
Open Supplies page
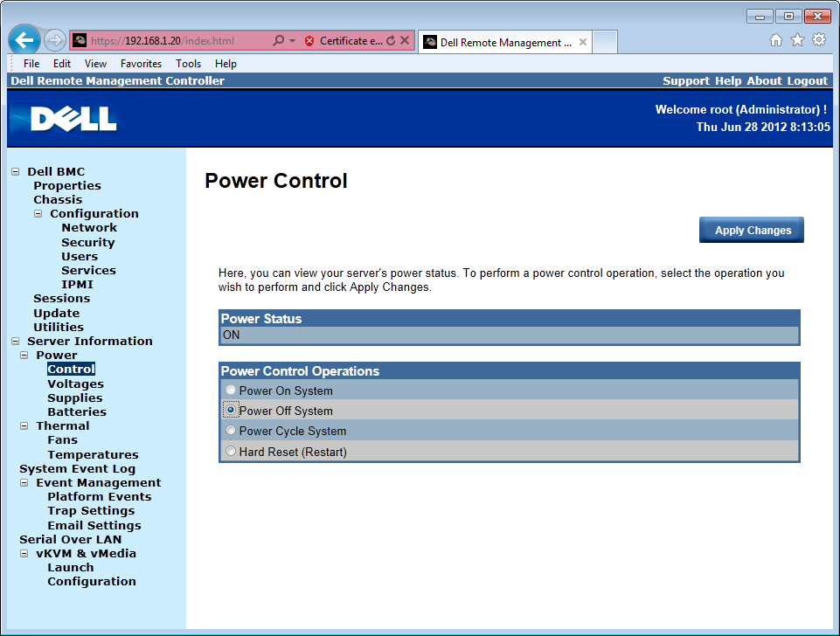coord(75,397)
